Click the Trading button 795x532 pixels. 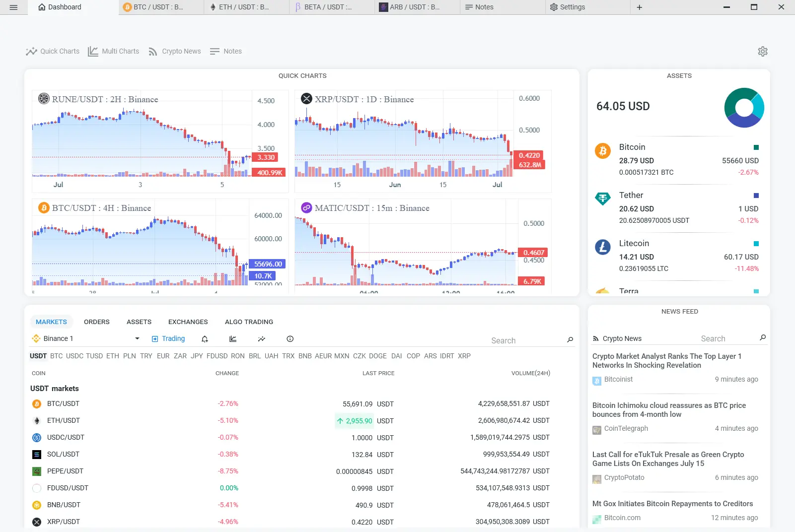(x=168, y=339)
